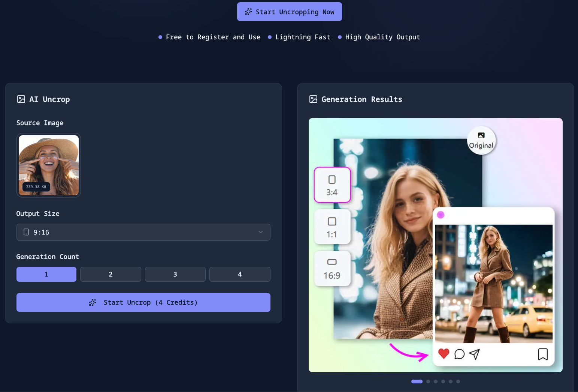Click the Output Size dropdown chevron arrow
This screenshot has height=392, width=578.
pos(261,232)
